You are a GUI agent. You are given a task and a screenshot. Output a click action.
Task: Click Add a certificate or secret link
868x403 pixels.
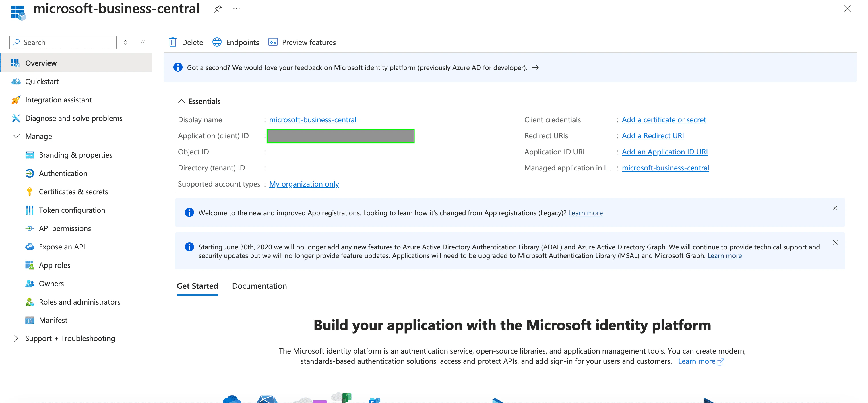point(663,120)
